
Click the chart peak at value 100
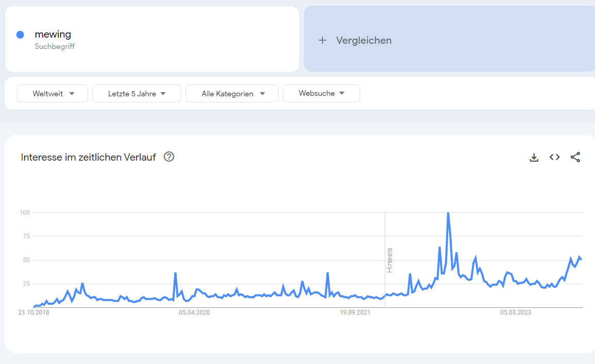point(448,213)
